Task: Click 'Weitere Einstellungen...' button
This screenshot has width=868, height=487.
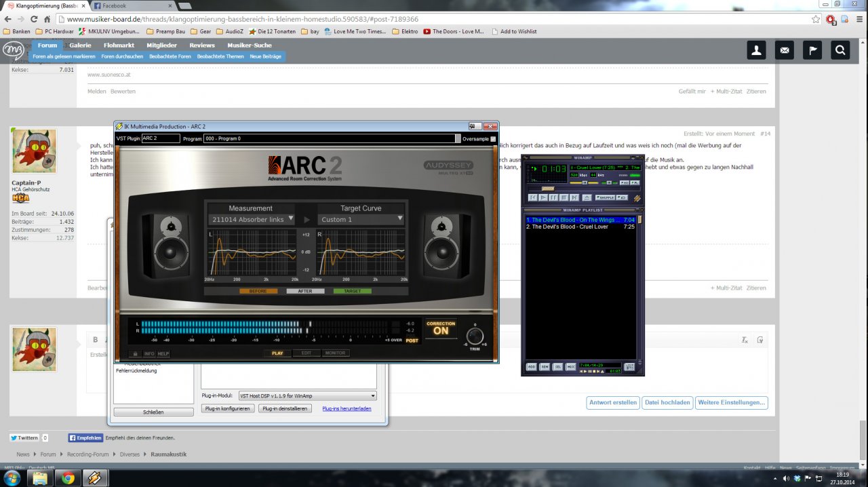Action: [731, 402]
